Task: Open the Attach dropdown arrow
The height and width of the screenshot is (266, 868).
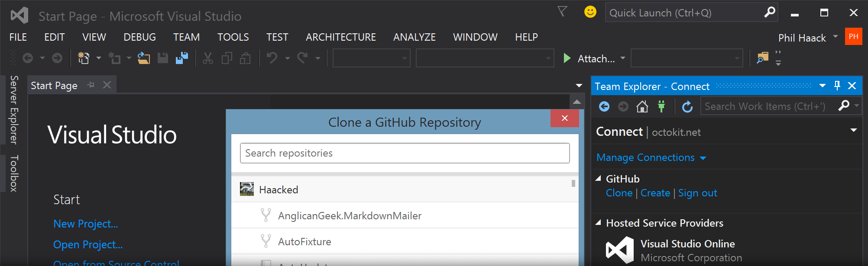Action: (x=623, y=58)
